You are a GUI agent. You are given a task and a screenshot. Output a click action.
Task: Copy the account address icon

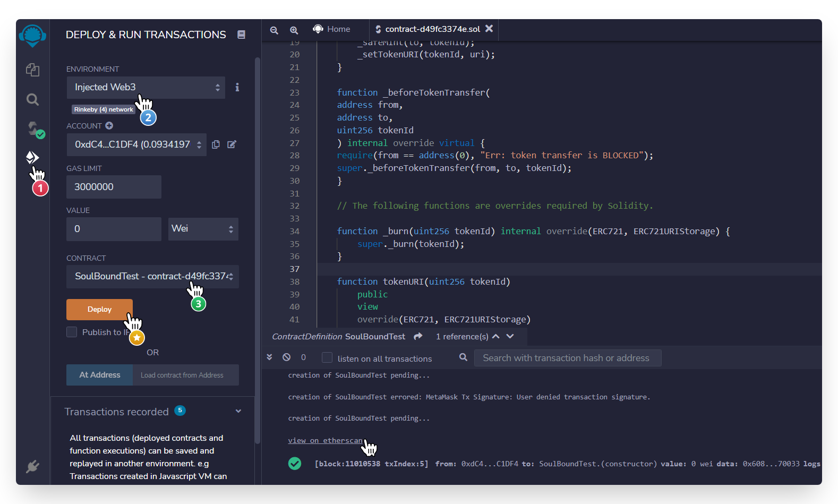tap(216, 144)
